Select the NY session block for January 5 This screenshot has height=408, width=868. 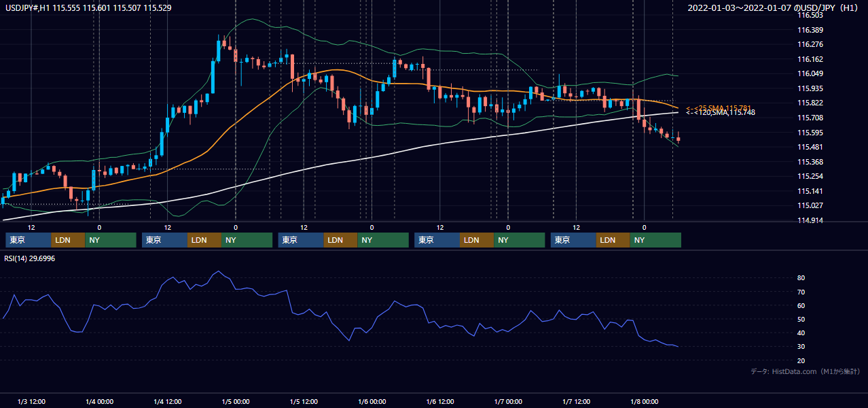tap(384, 240)
